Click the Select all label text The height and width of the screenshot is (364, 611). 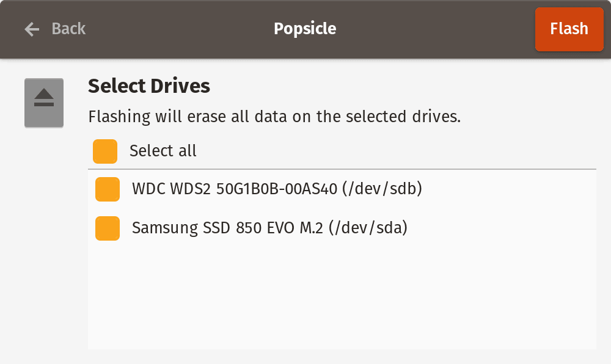163,151
